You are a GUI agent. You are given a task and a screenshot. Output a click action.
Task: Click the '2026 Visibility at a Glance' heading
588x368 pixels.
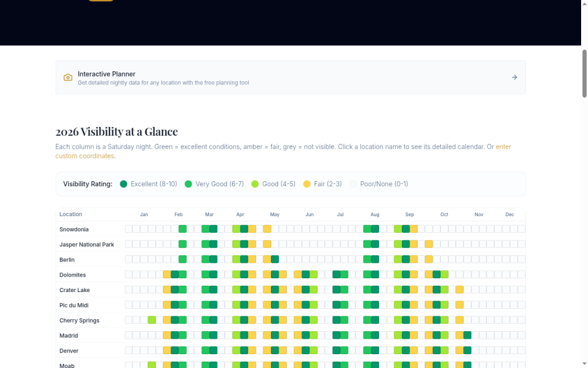[117, 132]
